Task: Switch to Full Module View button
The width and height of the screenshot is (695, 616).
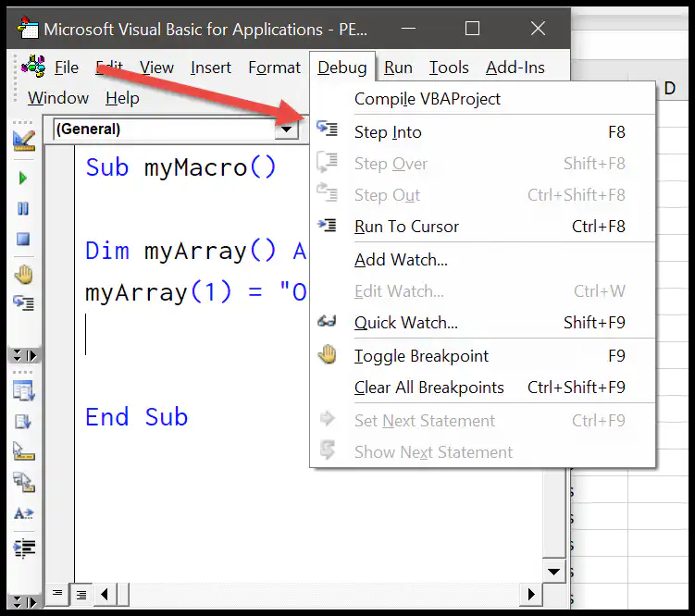Action: [81, 595]
